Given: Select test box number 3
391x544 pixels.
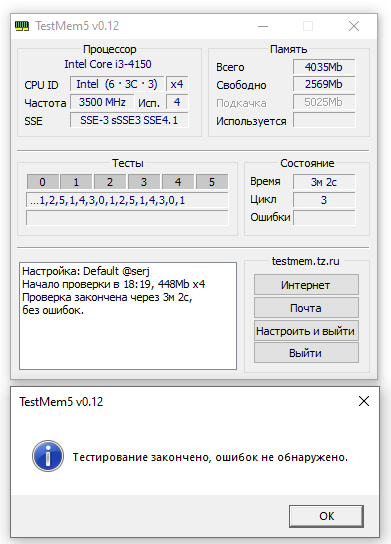Looking at the screenshot, I should 144,182.
